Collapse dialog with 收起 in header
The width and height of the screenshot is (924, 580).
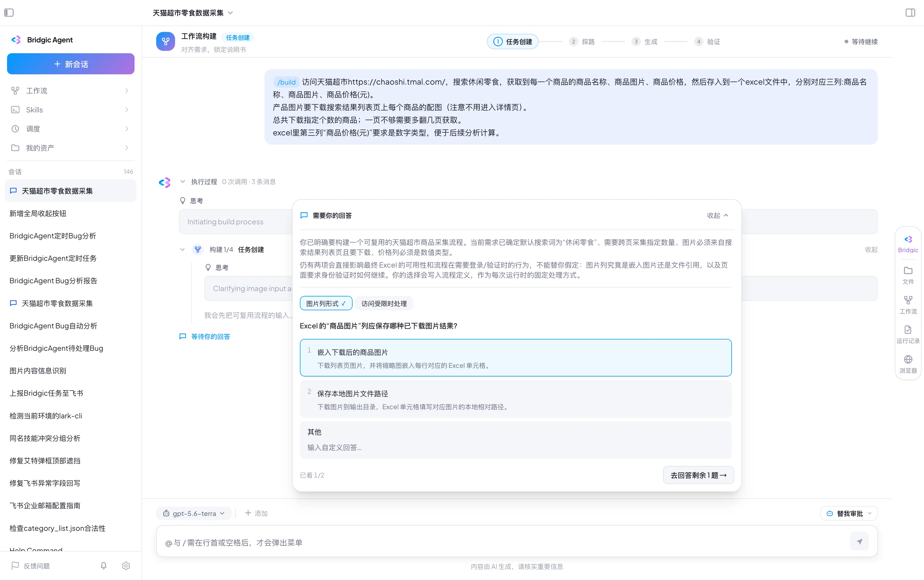(717, 215)
